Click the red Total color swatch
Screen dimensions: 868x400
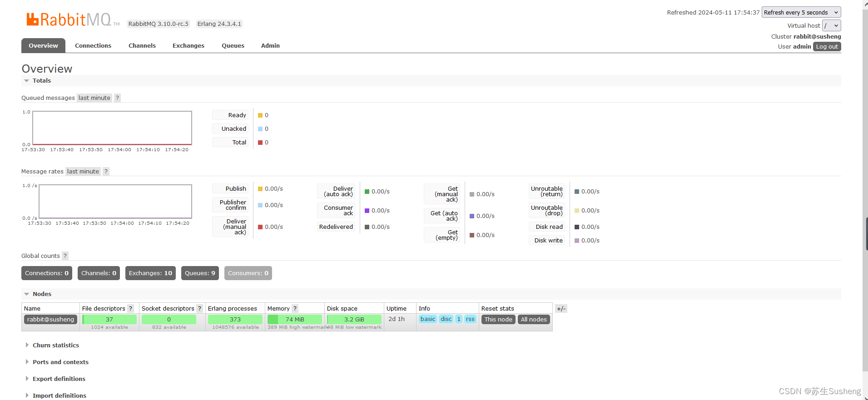tap(260, 143)
